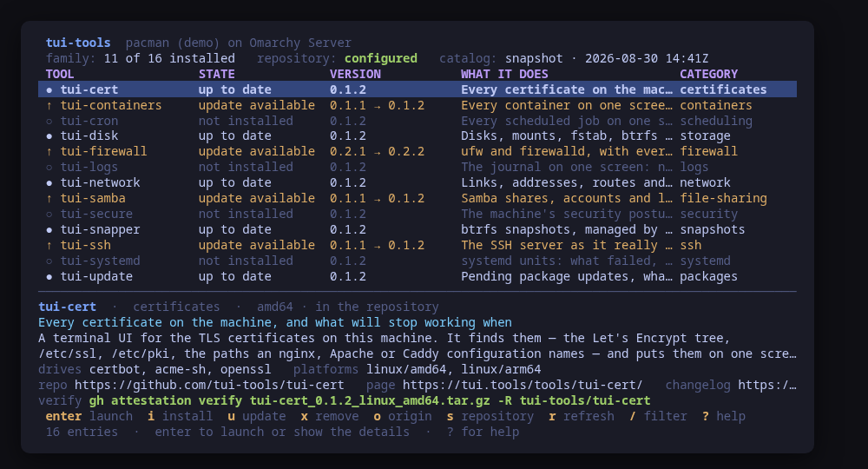Click the catalog snapshot timestamp 2026-08-30 14:41Z
Image resolution: width=868 pixels, height=469 pixels.
[x=647, y=59]
